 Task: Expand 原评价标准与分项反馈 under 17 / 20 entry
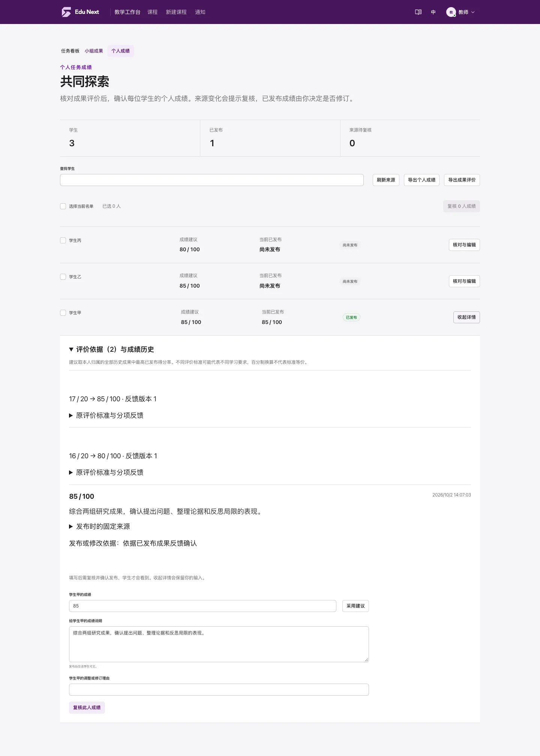(x=106, y=415)
